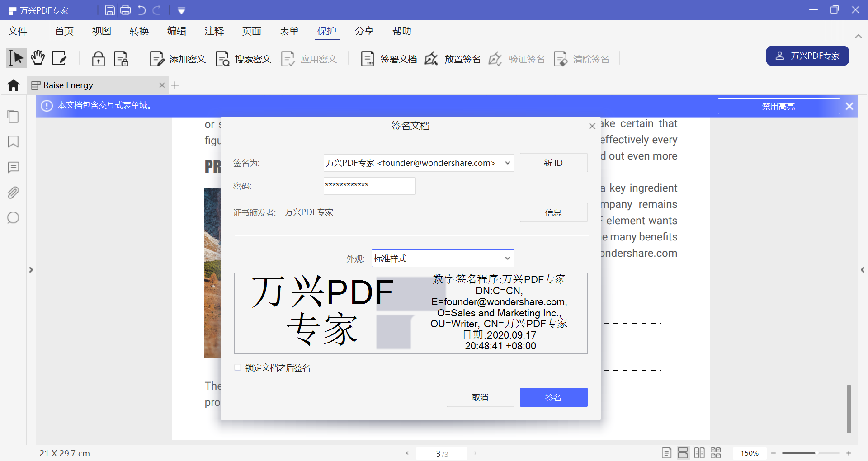Open the attachments paperclip panel
Image resolution: width=868 pixels, height=461 pixels.
[x=13, y=193]
